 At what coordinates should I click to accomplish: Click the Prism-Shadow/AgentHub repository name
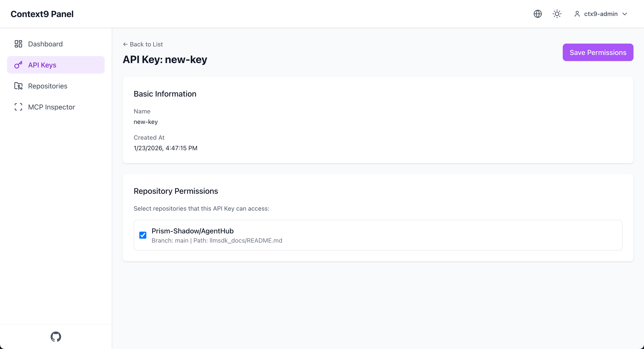point(193,231)
